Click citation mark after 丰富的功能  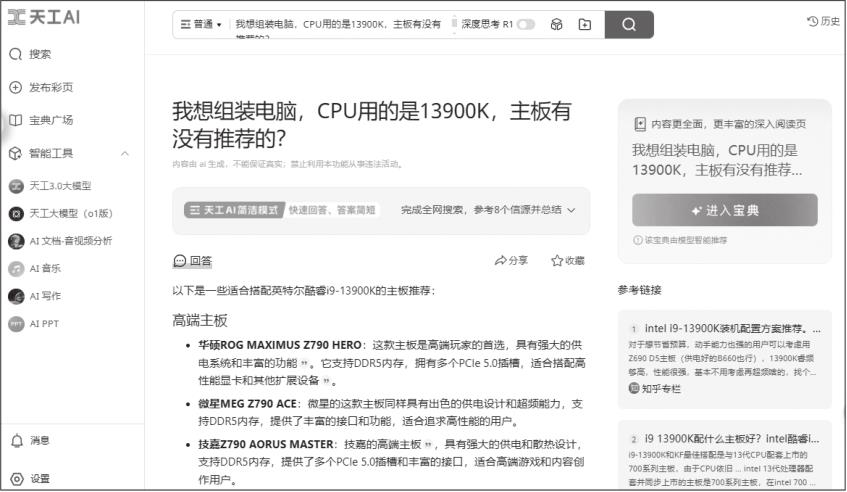pyautogui.click(x=305, y=363)
